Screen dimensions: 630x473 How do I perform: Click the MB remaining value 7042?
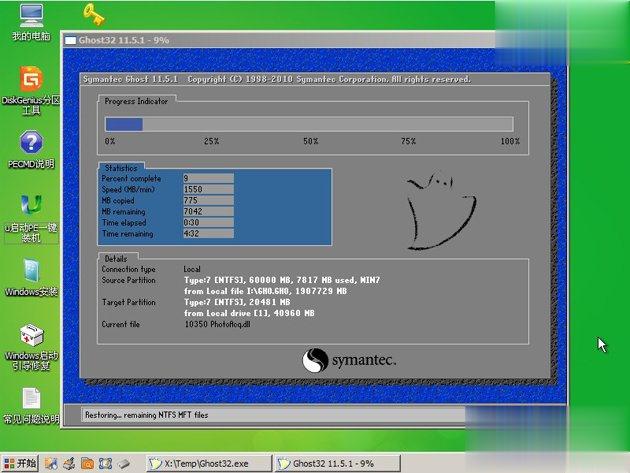208,211
